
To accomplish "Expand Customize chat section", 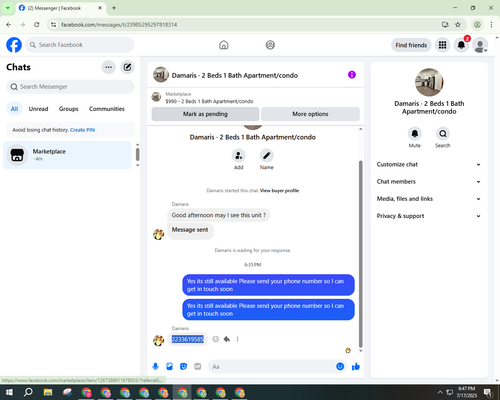I will point(429,164).
